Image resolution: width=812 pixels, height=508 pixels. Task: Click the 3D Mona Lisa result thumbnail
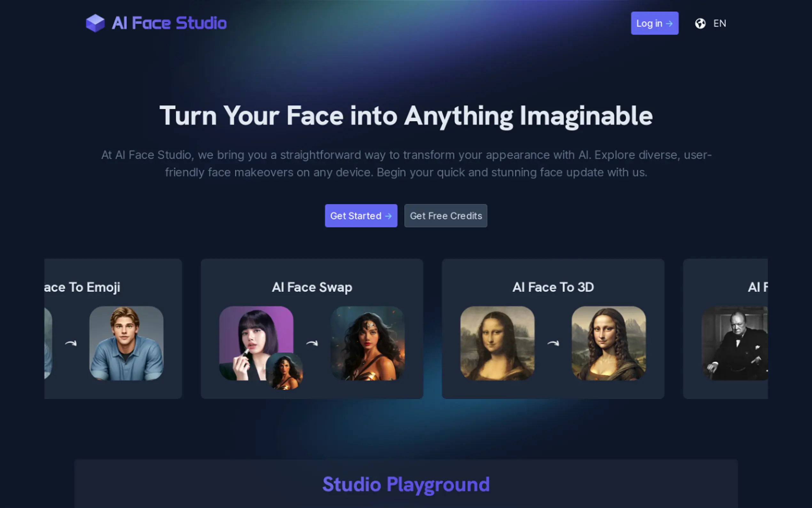point(609,343)
